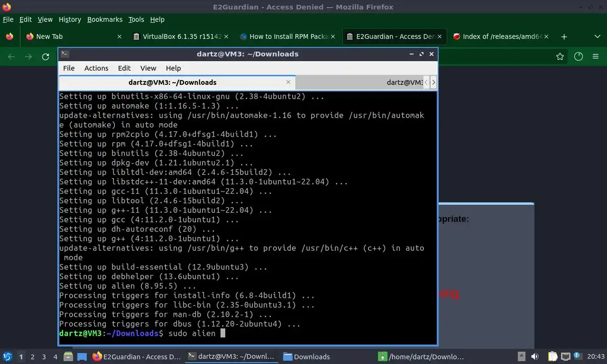The width and height of the screenshot is (607, 364).
Task: Open the Firefox hamburger application menu
Action: pyautogui.click(x=596, y=56)
